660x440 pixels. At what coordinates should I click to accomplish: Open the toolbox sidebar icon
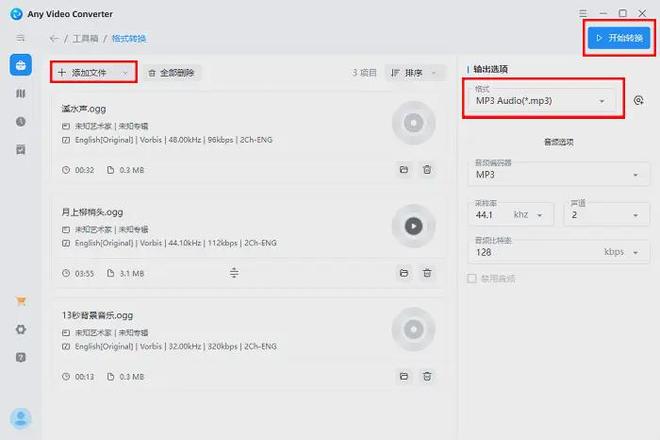coord(21,65)
